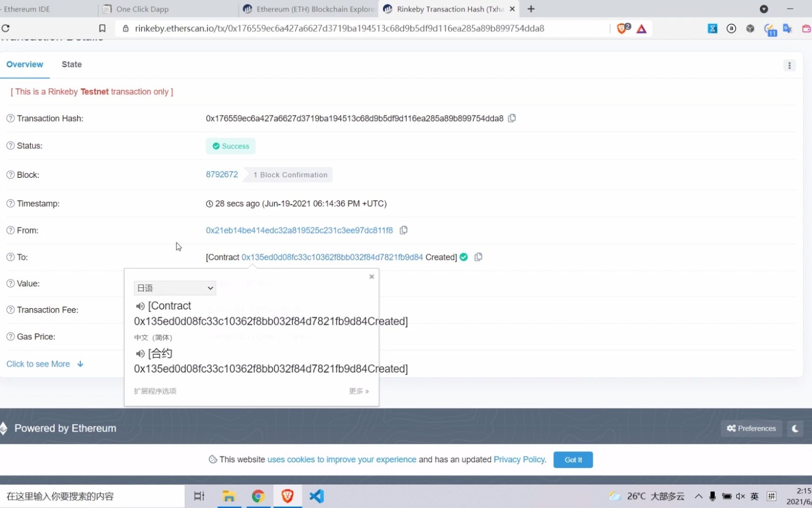Open created contract 0x135ed0d08 link
The height and width of the screenshot is (508, 812).
pos(332,257)
